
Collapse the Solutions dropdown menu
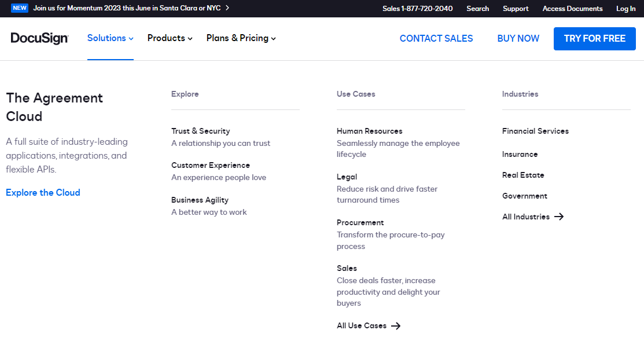click(x=110, y=38)
